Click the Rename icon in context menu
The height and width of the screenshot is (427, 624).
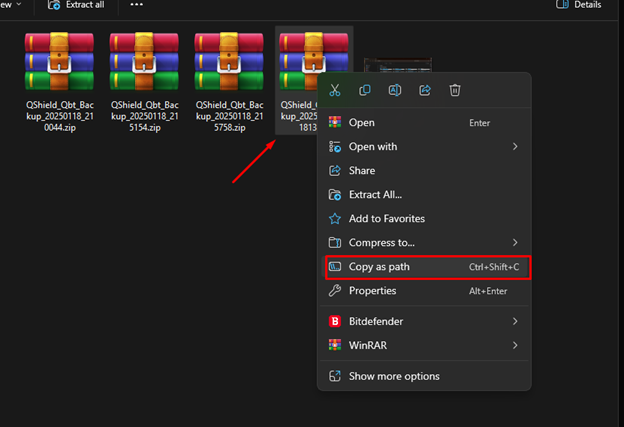395,90
